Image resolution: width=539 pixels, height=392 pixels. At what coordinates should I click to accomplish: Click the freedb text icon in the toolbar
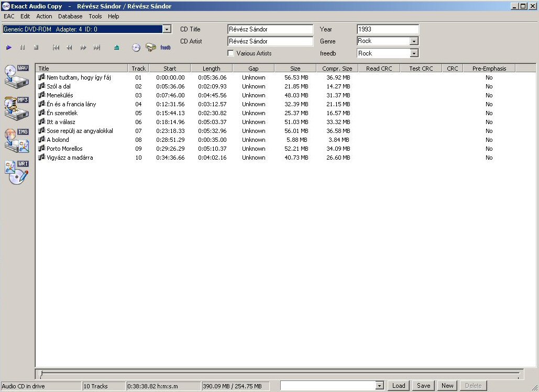166,48
